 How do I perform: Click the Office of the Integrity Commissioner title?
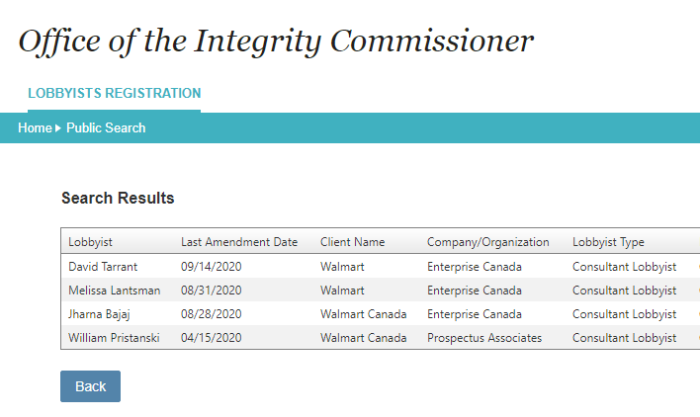coord(276,42)
